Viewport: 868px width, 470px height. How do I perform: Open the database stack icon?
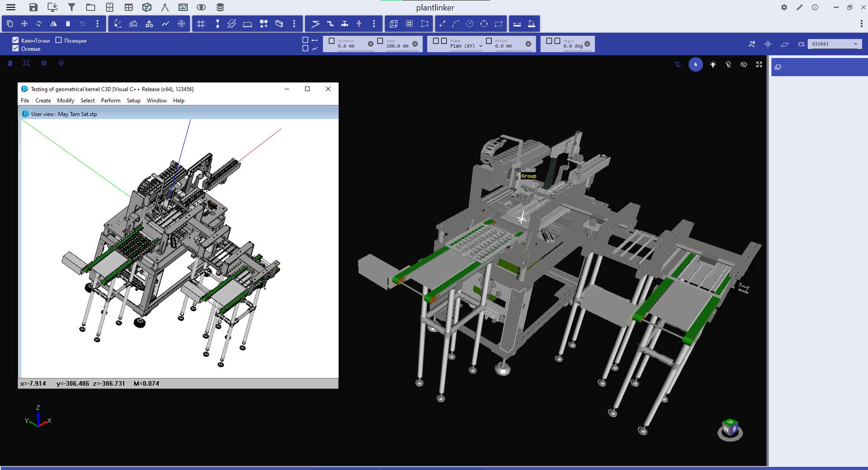(220, 7)
